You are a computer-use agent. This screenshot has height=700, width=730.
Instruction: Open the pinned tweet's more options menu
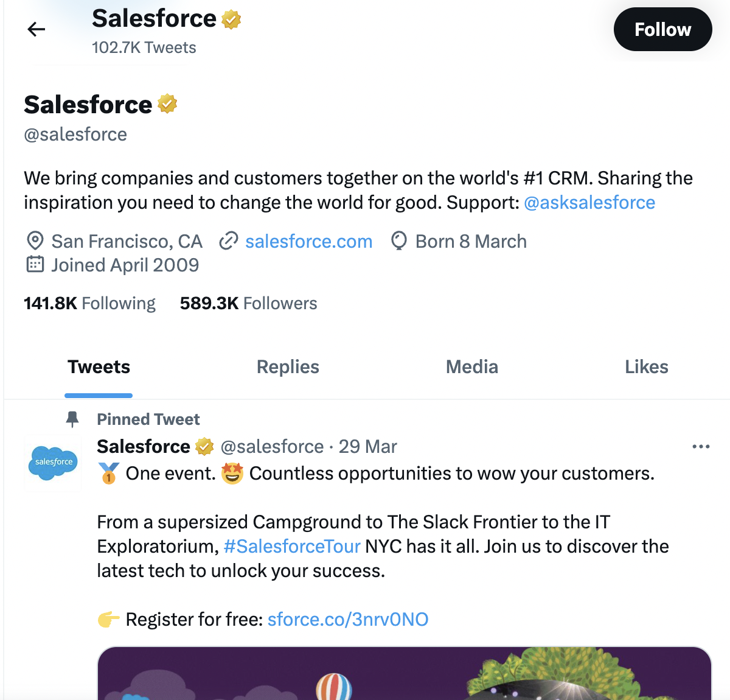point(701,446)
